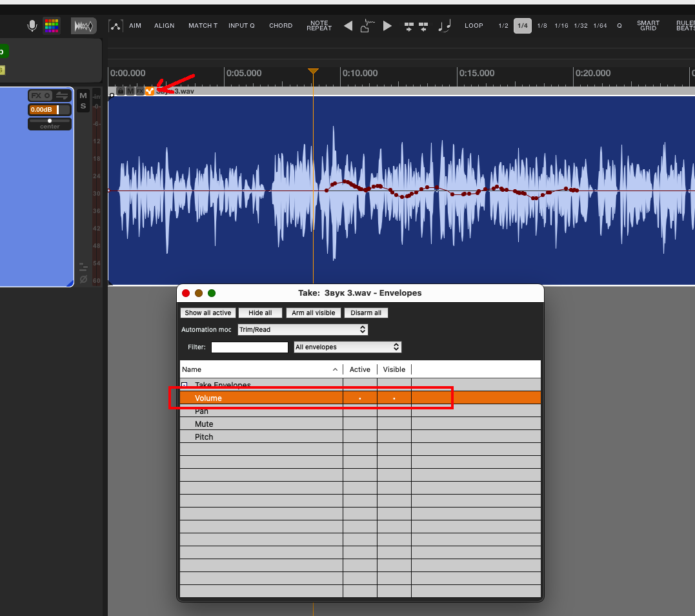This screenshot has width=695, height=616.
Task: Click the waveform toolbar button
Action: coord(83,26)
